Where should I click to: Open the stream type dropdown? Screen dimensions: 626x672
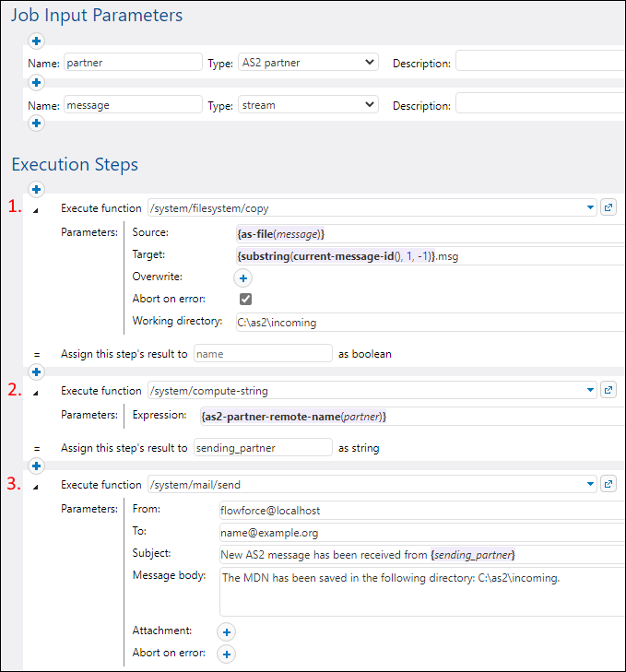click(x=308, y=105)
